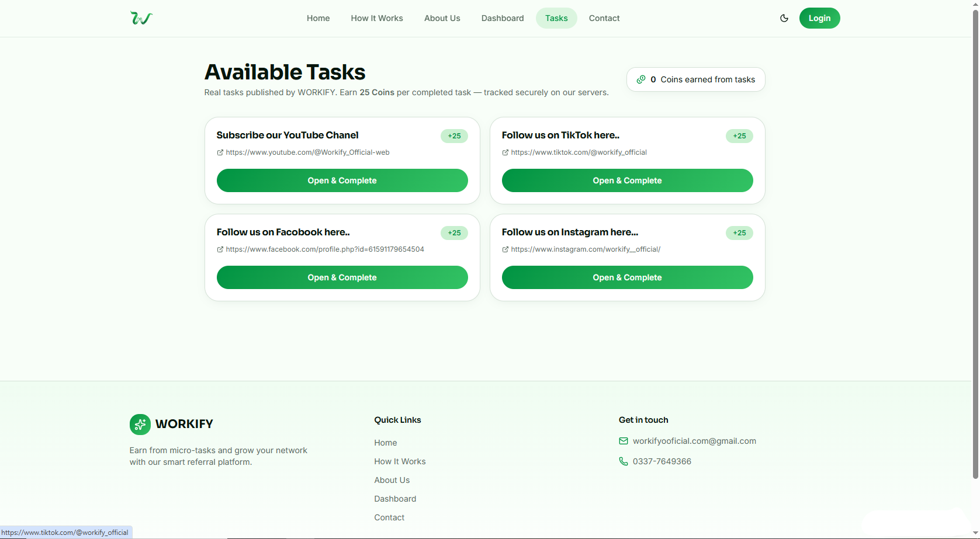This screenshot has height=539, width=980.
Task: Click the phone icon beside 0337-7649366
Action: click(x=624, y=461)
